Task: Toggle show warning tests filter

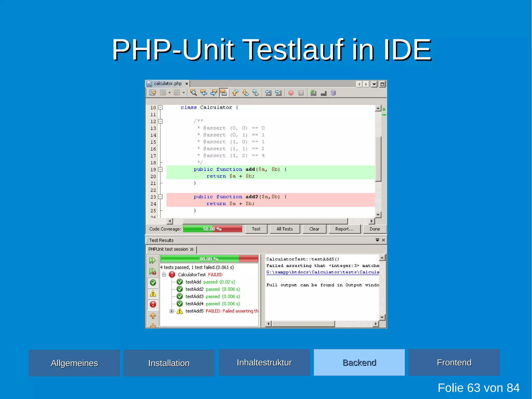Action: [x=153, y=293]
